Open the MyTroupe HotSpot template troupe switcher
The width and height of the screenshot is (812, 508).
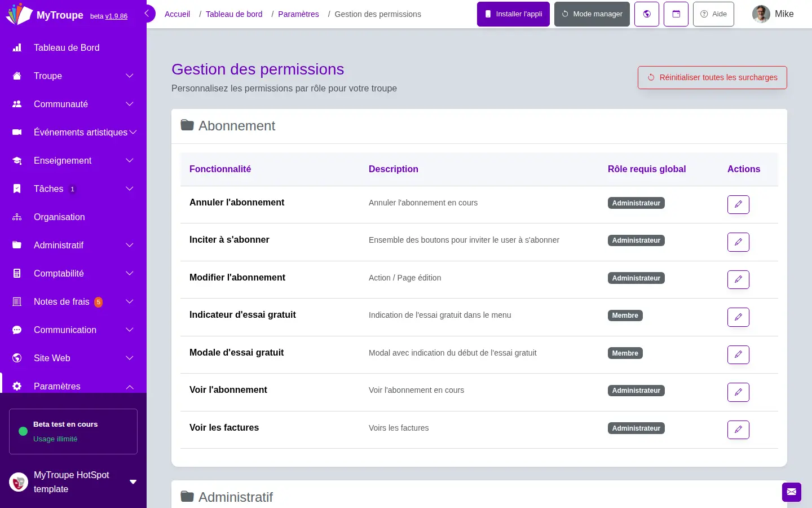[x=73, y=482]
